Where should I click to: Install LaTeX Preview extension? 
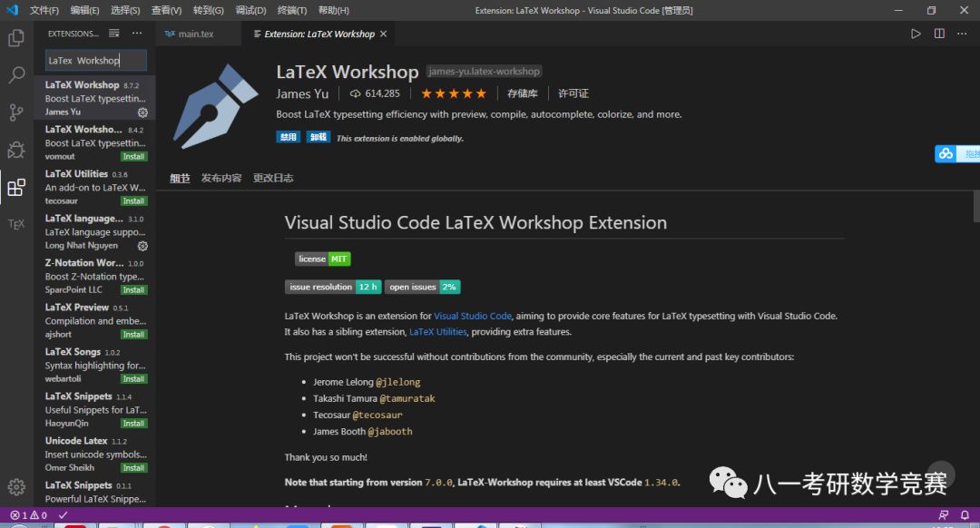[x=133, y=335]
